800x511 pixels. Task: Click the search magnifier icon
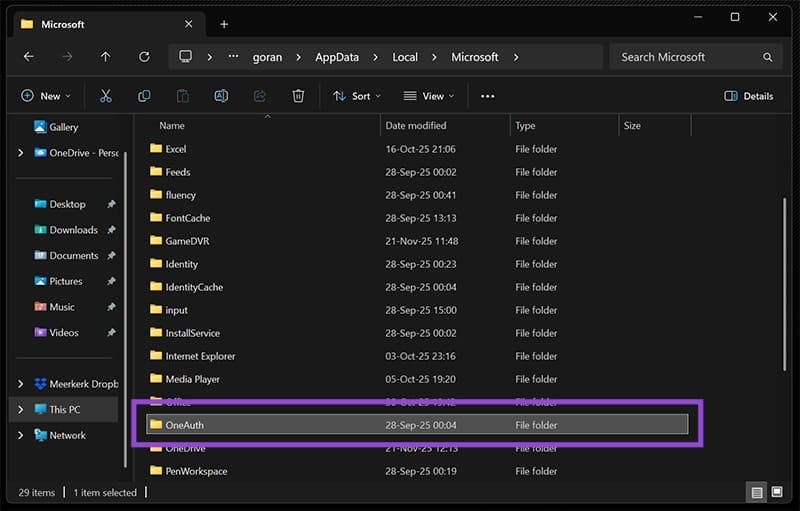tap(767, 57)
